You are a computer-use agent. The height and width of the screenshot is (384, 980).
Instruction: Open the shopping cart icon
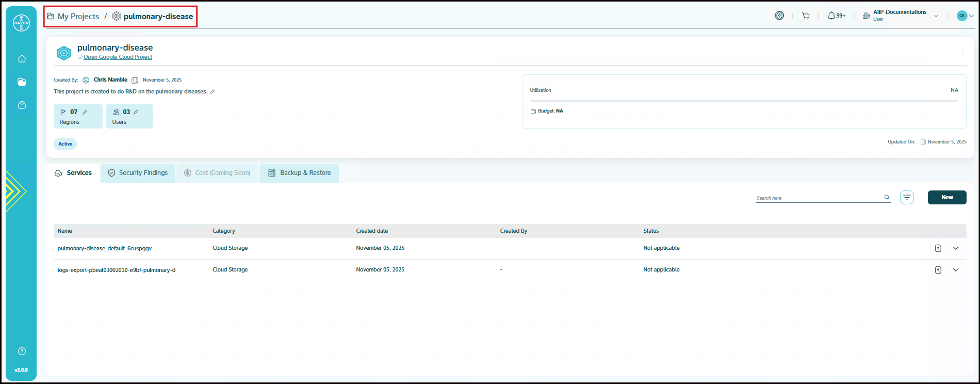pyautogui.click(x=806, y=16)
